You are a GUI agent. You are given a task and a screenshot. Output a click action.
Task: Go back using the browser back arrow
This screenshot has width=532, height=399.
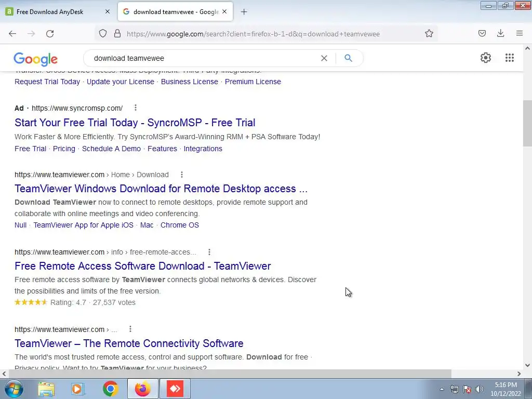click(12, 34)
